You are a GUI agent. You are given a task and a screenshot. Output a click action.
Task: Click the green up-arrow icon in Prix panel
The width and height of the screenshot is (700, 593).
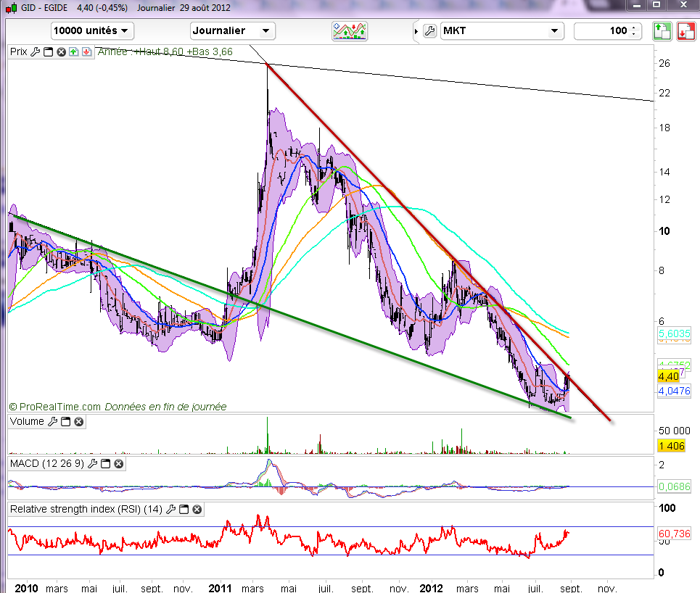tap(73, 52)
